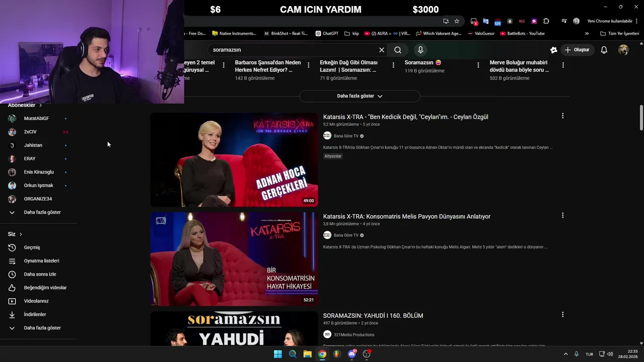Screen dimensions: 644x362
Task: Bookmark this page with the star icon
Action: (457, 21)
